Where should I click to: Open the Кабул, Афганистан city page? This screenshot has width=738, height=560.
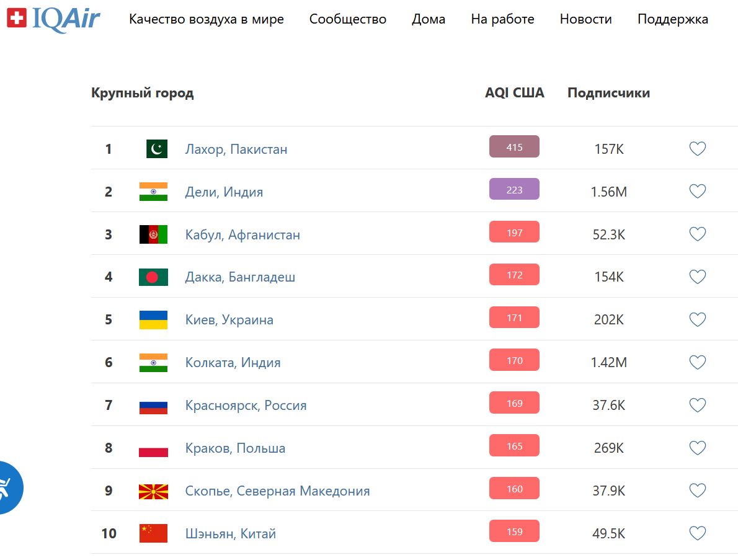tap(242, 234)
